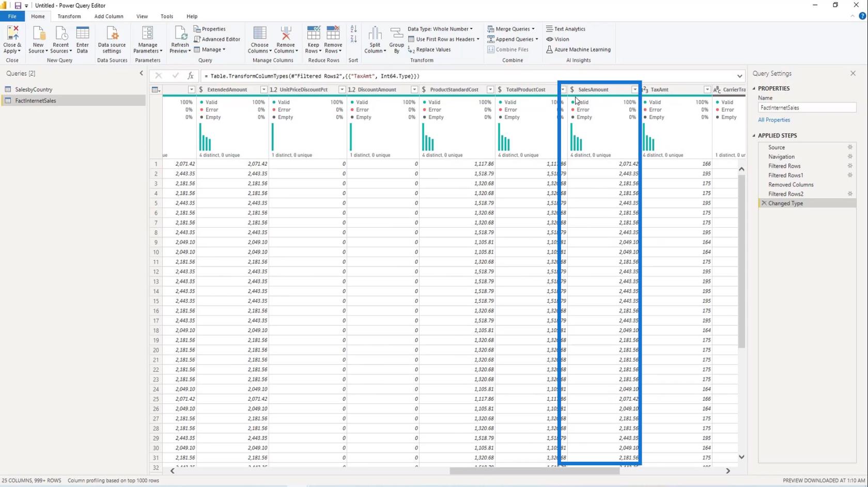Click the Choose Columns icon

(260, 33)
